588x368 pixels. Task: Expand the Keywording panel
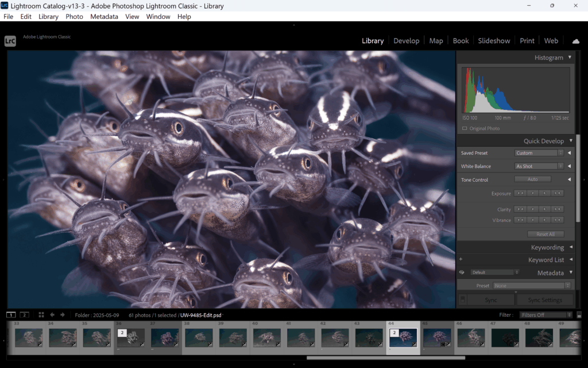tap(571, 247)
